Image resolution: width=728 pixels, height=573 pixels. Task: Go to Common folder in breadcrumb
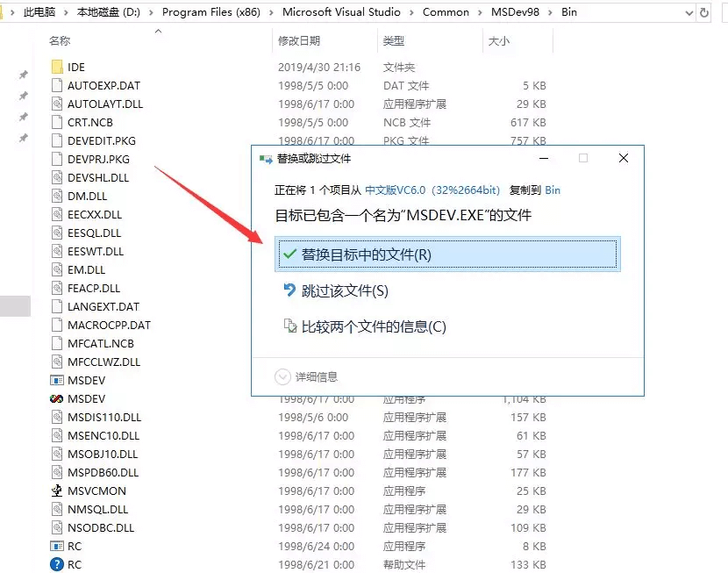point(446,12)
